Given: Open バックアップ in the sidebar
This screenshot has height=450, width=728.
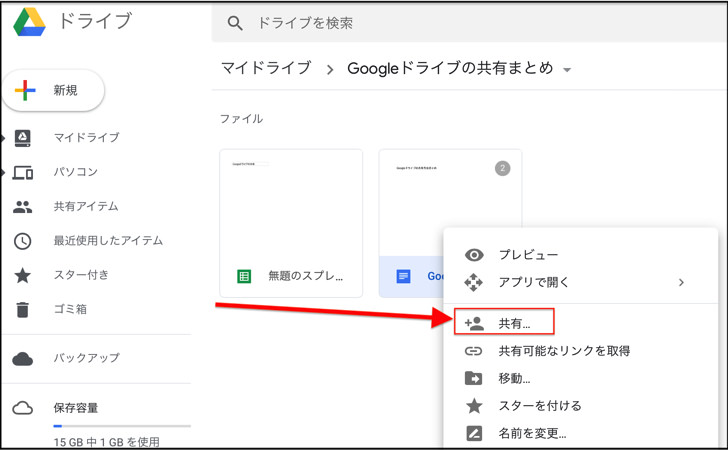Looking at the screenshot, I should (x=87, y=358).
